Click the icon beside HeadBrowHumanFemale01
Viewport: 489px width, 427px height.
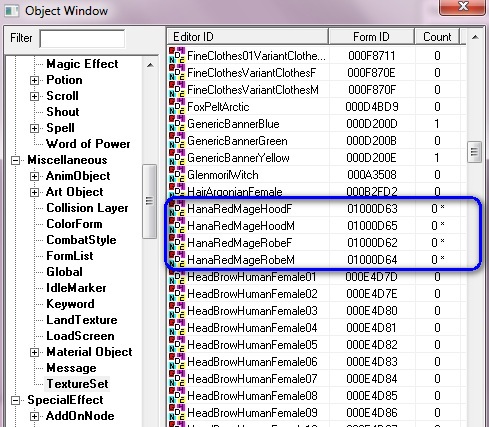click(x=177, y=277)
